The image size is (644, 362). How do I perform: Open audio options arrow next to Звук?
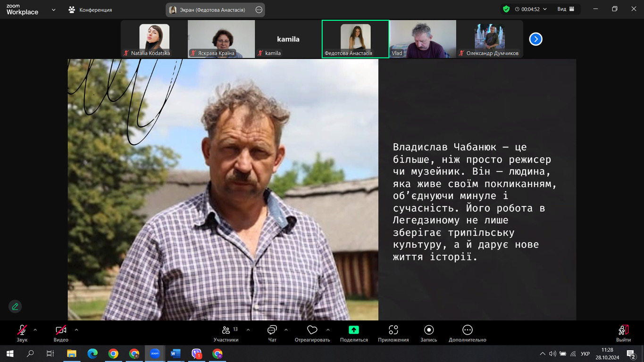click(x=35, y=330)
